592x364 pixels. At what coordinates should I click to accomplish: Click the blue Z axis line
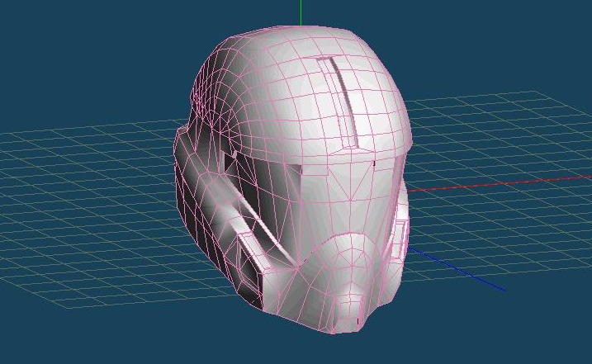[x=457, y=269]
